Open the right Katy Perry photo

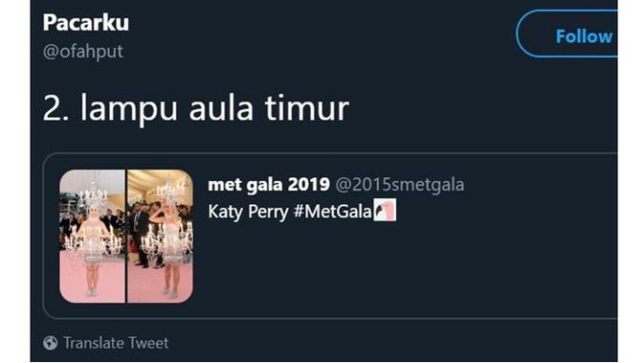tap(160, 237)
